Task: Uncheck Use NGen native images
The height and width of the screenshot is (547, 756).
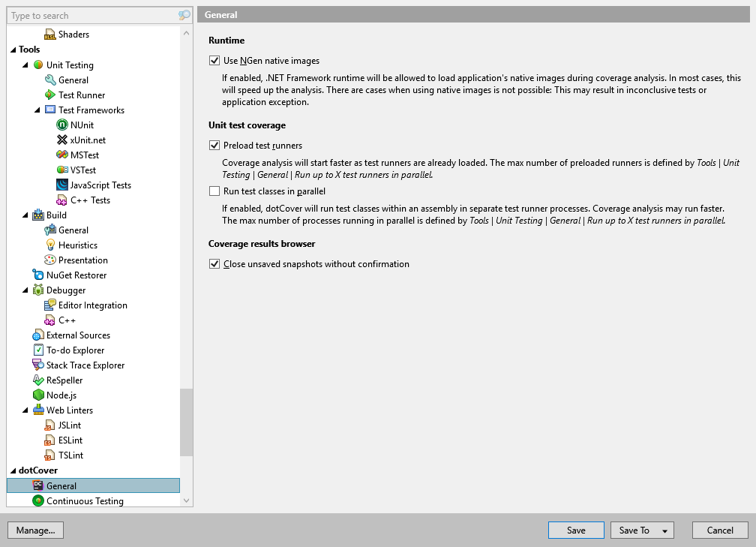Action: pos(214,60)
